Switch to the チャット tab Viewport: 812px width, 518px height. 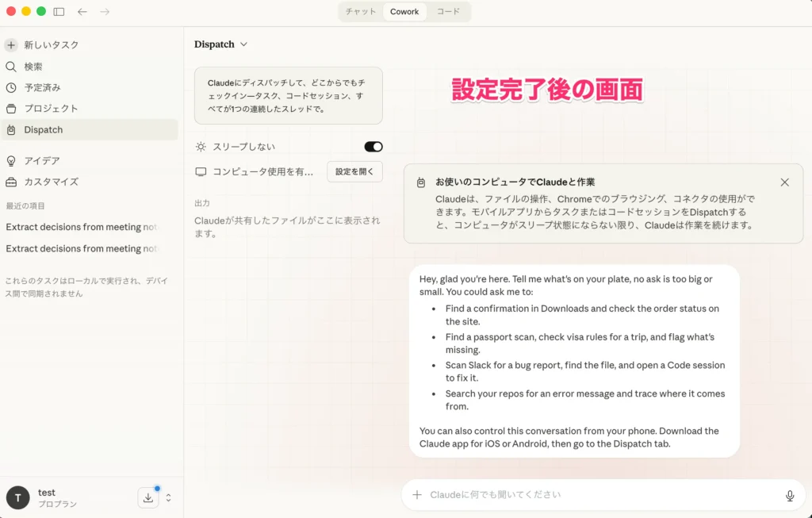pos(359,11)
